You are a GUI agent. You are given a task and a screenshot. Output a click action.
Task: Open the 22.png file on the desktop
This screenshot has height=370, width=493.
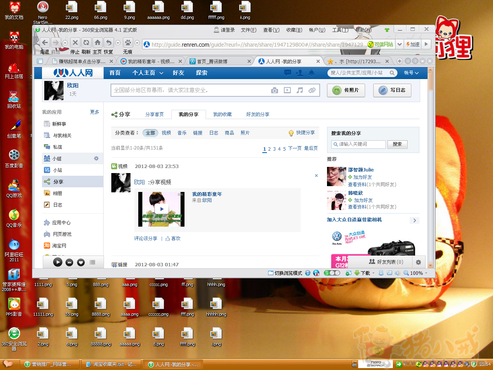coord(72,11)
